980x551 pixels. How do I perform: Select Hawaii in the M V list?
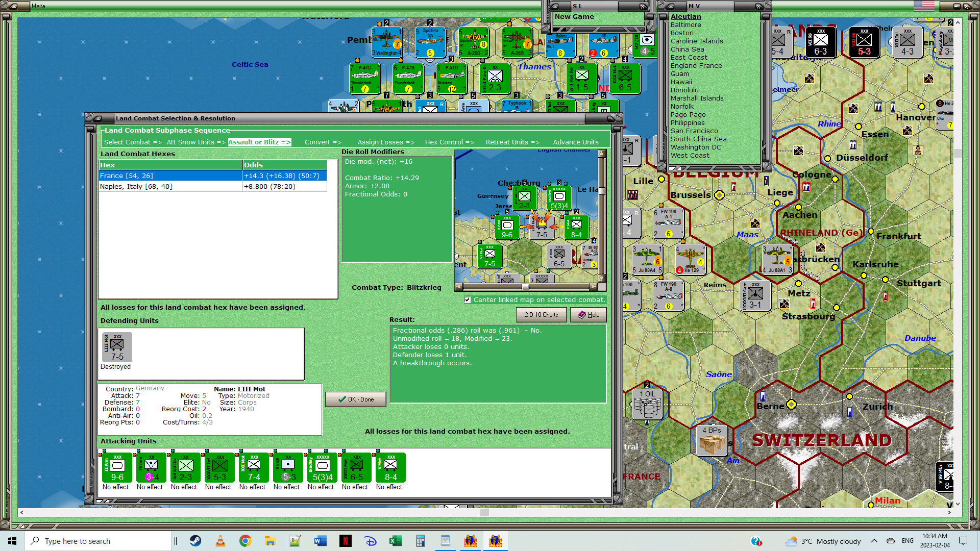681,82
